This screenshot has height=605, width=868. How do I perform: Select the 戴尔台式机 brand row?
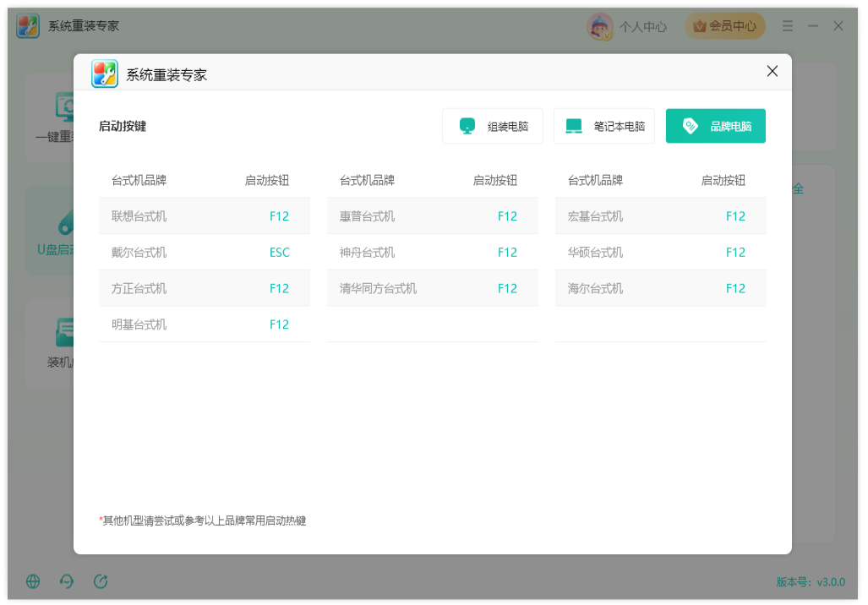pyautogui.click(x=205, y=253)
